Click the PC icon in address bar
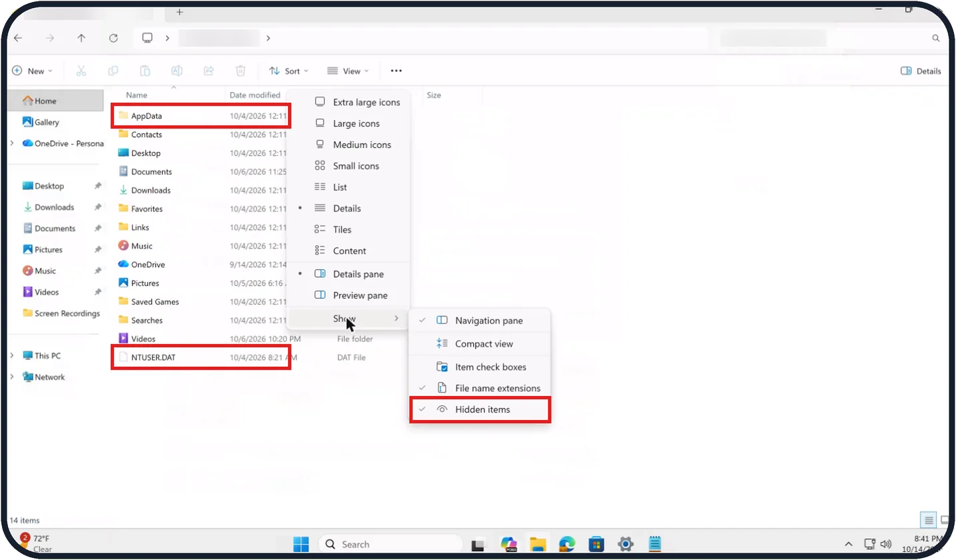This screenshot has width=956, height=560. [148, 38]
